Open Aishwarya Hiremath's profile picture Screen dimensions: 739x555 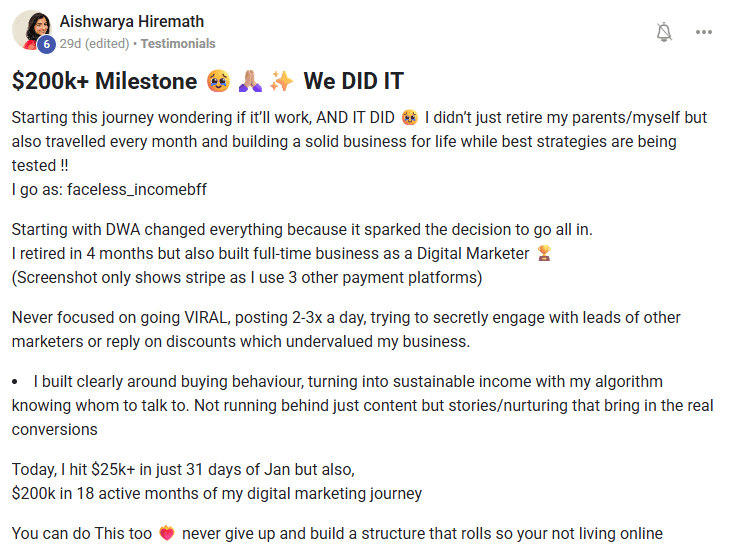coord(30,29)
